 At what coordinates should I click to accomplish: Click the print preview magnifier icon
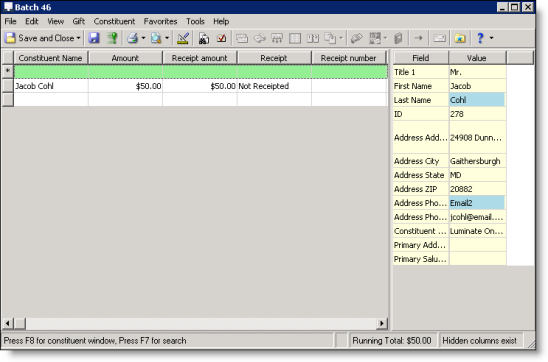tap(156, 38)
